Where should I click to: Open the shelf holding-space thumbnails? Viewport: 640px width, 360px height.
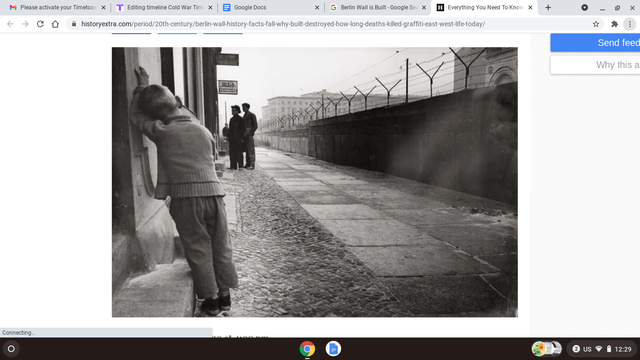[x=547, y=349]
